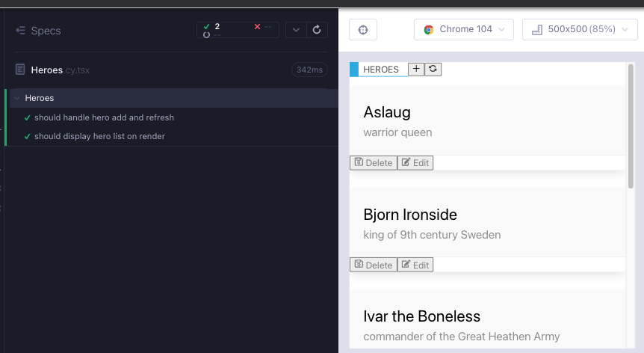Rerun all tests with the reload icon
Screen dimensions: 644x353
tap(317, 30)
